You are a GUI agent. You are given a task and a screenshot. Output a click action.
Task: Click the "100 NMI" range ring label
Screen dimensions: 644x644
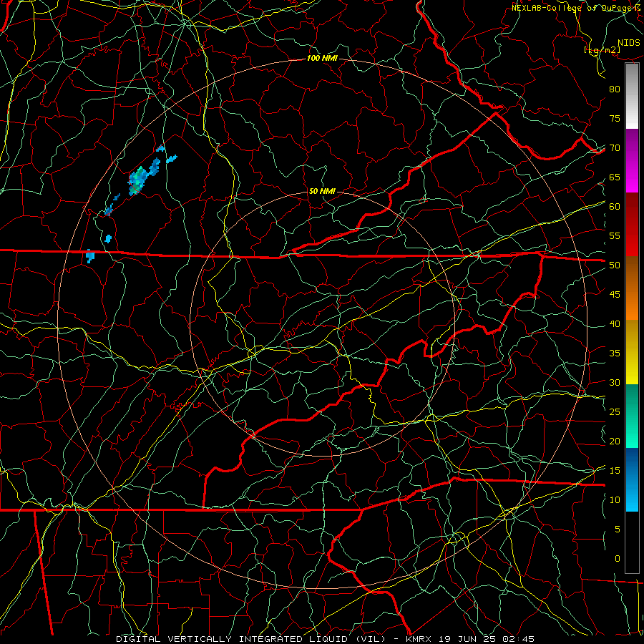[x=322, y=59]
